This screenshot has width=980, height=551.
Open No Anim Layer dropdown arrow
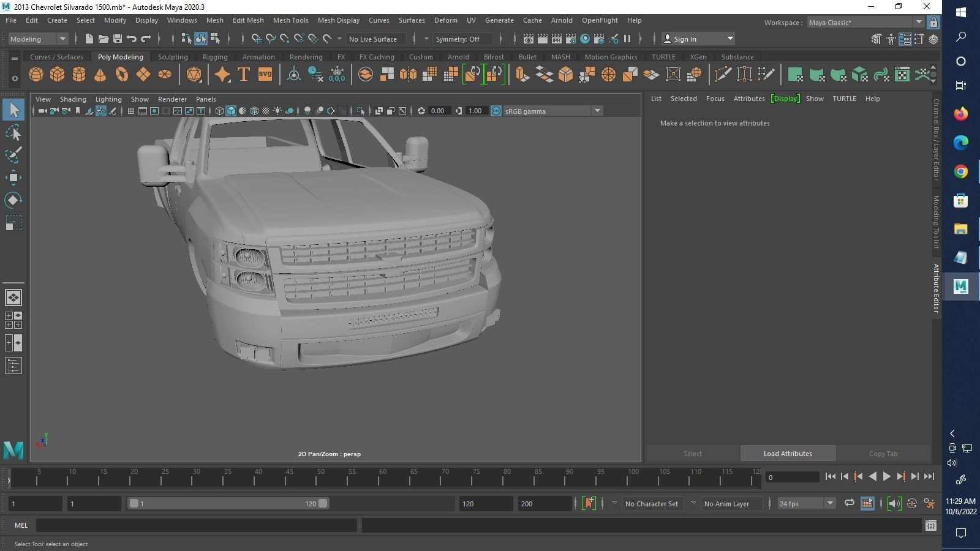693,503
